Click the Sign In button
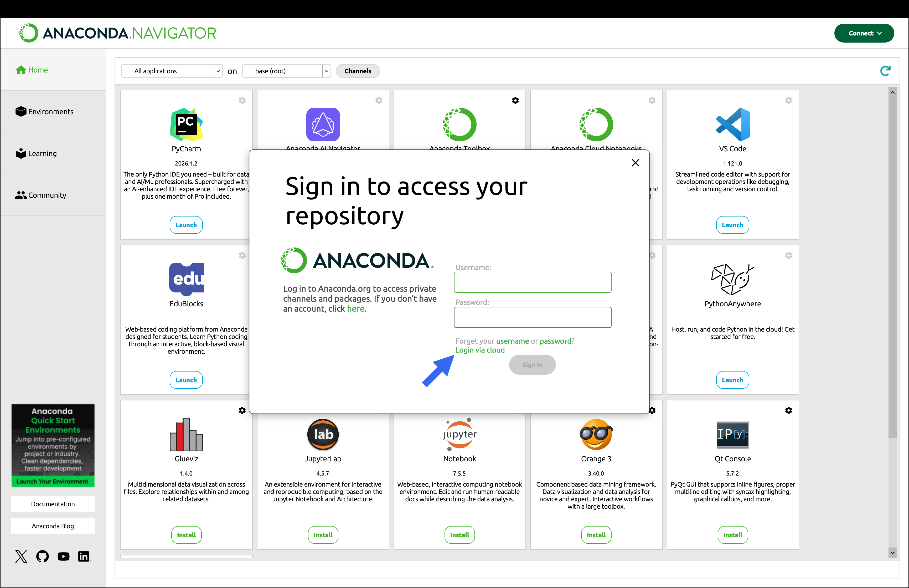909x588 pixels. click(x=532, y=365)
